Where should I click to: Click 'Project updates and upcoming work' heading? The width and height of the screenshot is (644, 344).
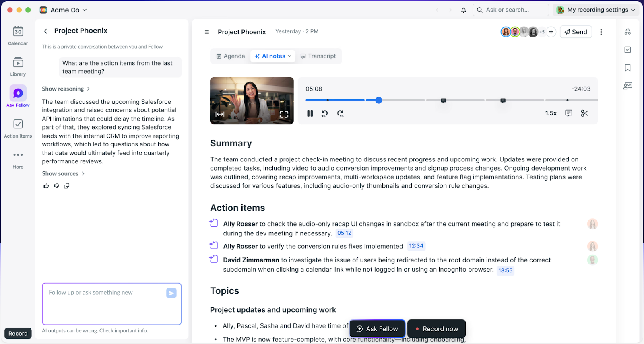click(x=273, y=310)
